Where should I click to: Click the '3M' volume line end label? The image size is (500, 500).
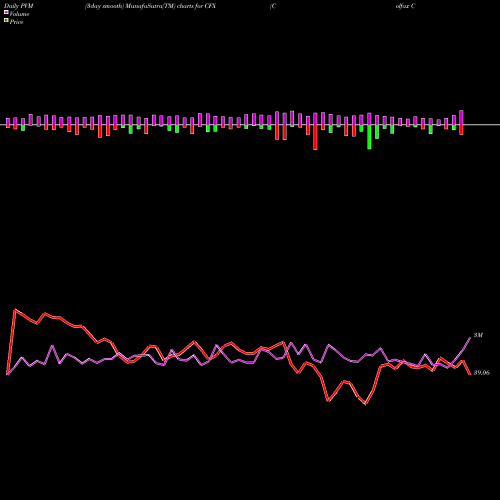point(478,335)
